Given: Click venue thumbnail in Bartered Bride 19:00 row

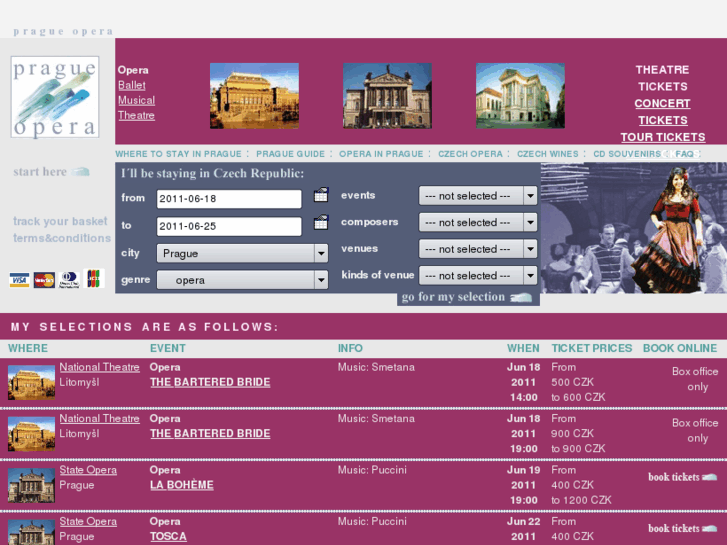Looking at the screenshot, I should pos(32,434).
